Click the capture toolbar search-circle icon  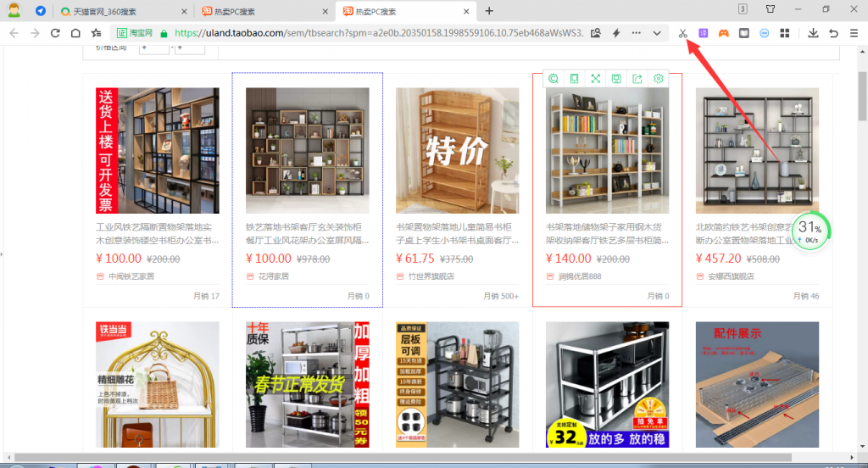[553, 79]
